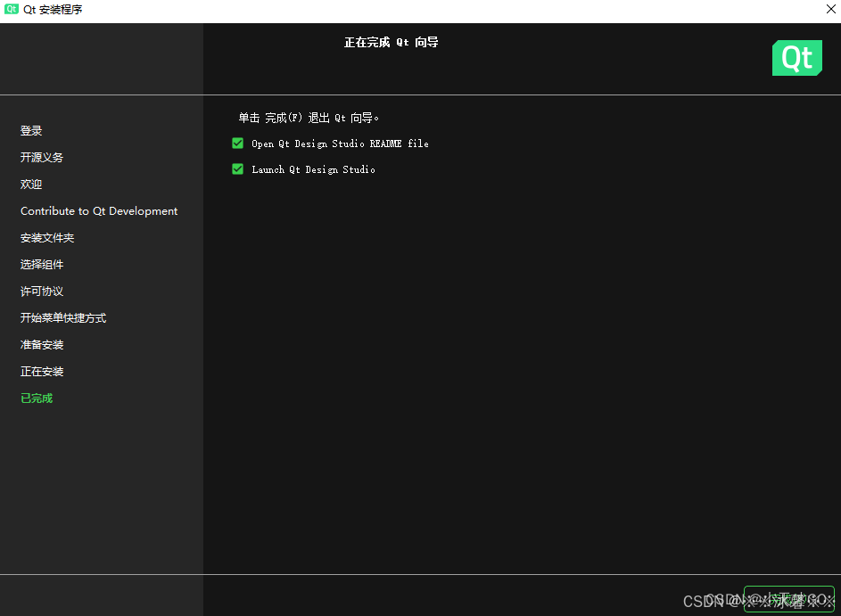
Task: Select 欢迎 step in the sidebar
Action: pos(31,184)
